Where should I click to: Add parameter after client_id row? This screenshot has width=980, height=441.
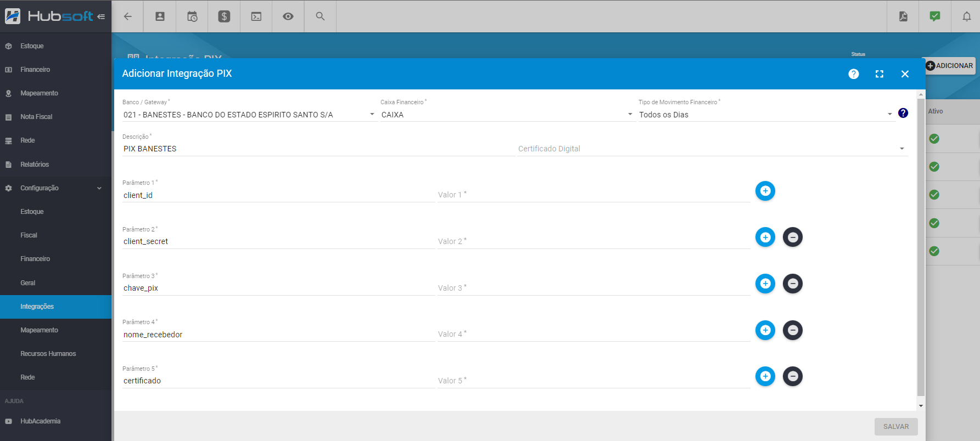[765, 191]
